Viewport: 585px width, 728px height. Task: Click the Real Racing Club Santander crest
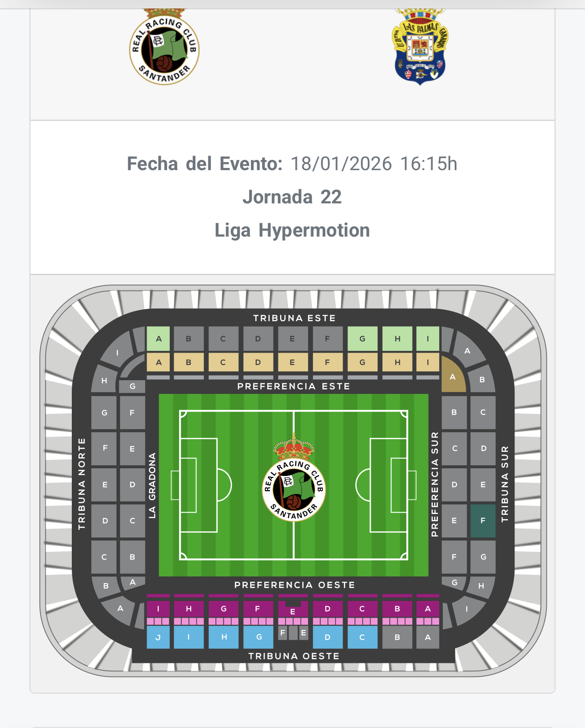coord(164,48)
